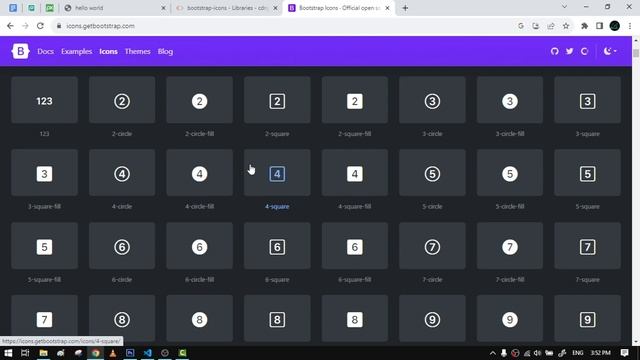
Task: Bookmark this page with star icon
Action: pos(566,26)
